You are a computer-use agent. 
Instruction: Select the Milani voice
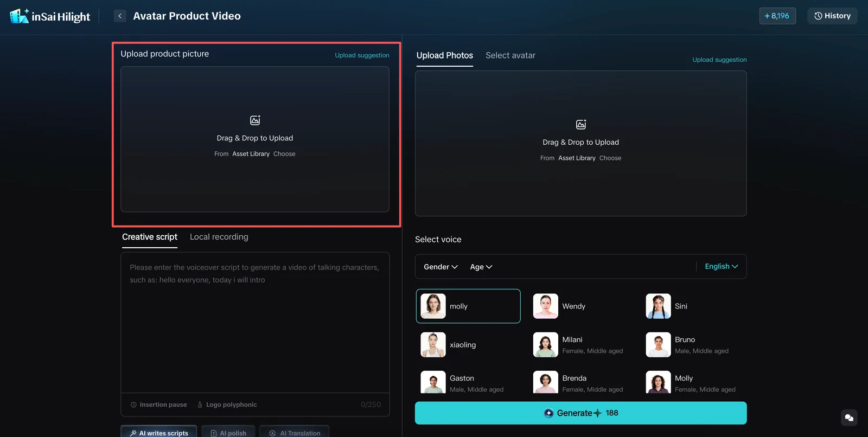[580, 345]
